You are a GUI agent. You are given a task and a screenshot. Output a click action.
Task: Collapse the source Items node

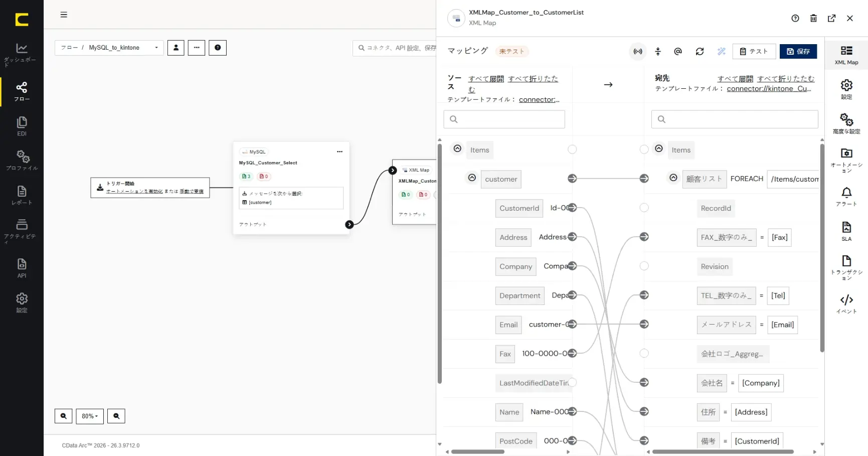457,148
